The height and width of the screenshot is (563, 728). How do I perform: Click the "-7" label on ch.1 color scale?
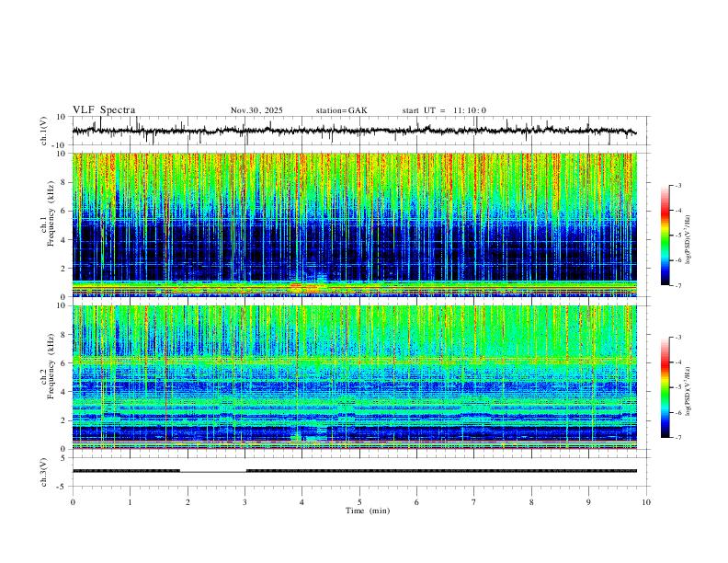click(x=677, y=286)
